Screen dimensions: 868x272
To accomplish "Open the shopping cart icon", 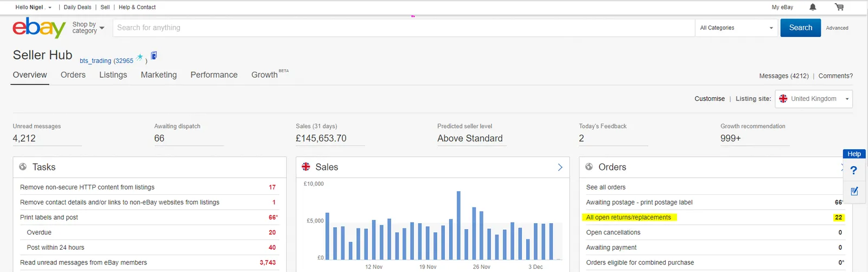I will click(x=839, y=7).
